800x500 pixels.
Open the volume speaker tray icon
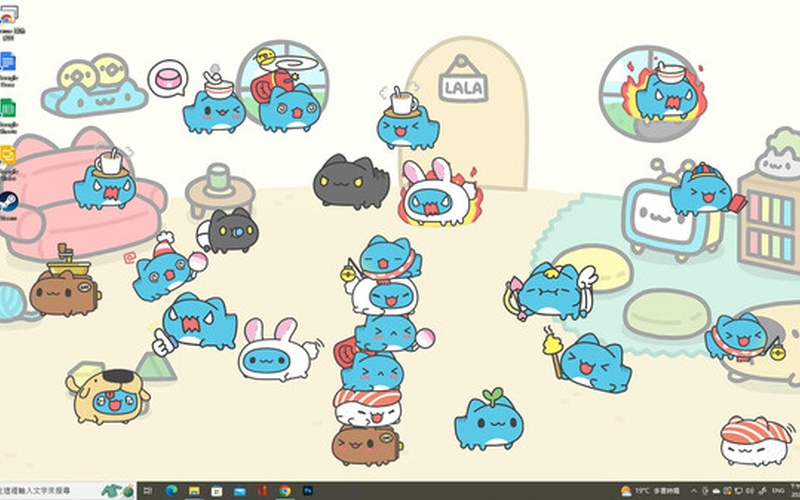[749, 491]
